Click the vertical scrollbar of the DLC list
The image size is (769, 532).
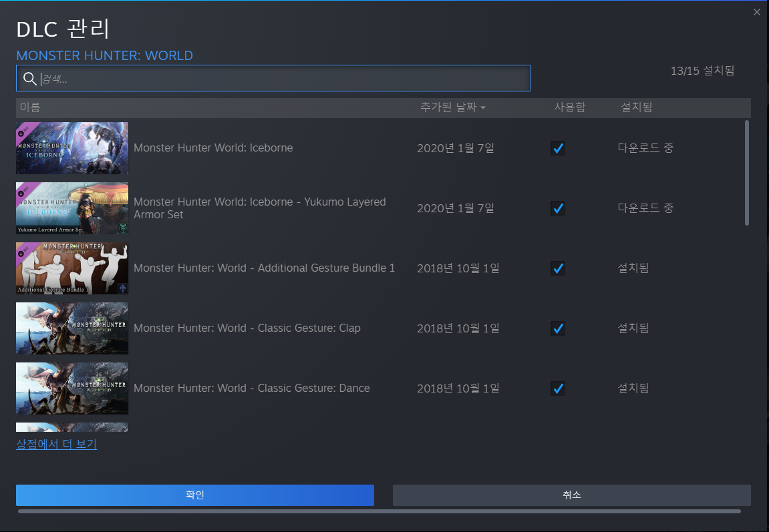pyautogui.click(x=747, y=173)
